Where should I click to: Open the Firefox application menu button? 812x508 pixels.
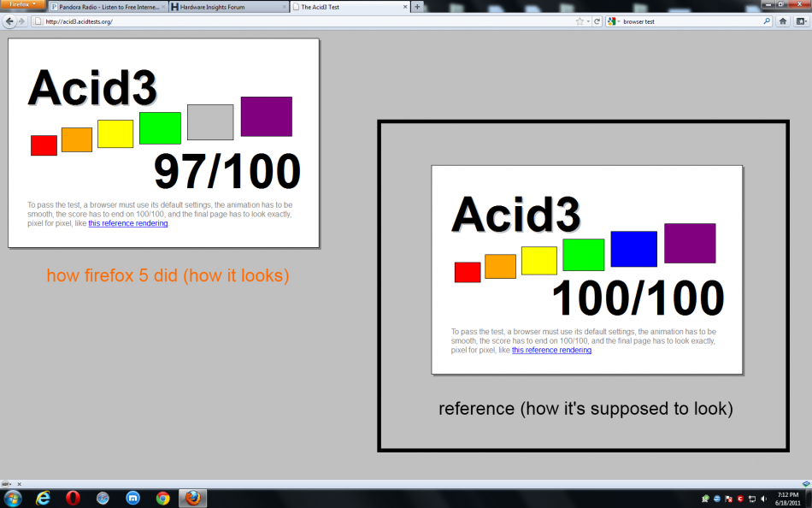tap(22, 5)
